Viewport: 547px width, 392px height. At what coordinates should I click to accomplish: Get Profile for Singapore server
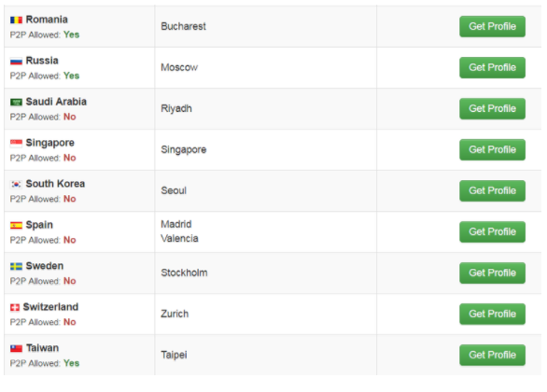click(x=492, y=149)
